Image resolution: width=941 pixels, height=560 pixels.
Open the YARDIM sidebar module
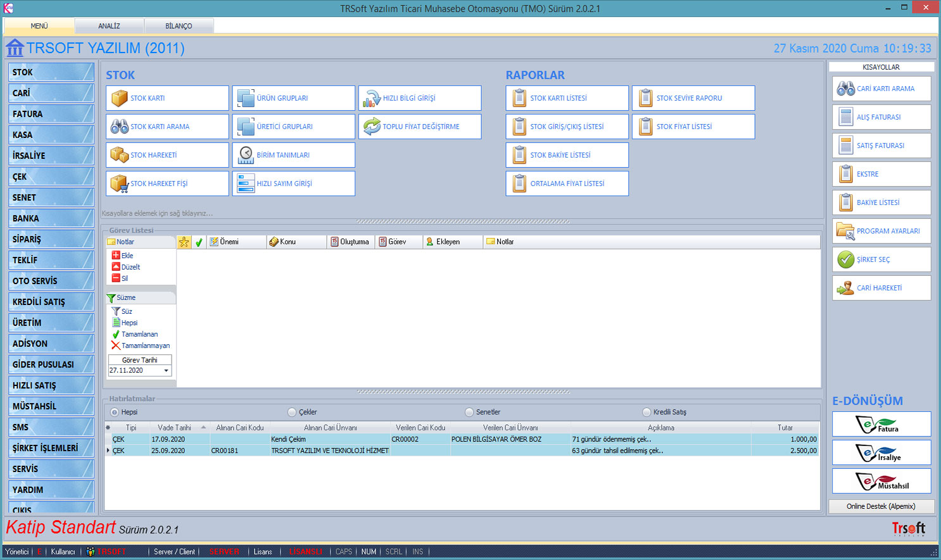pyautogui.click(x=51, y=490)
